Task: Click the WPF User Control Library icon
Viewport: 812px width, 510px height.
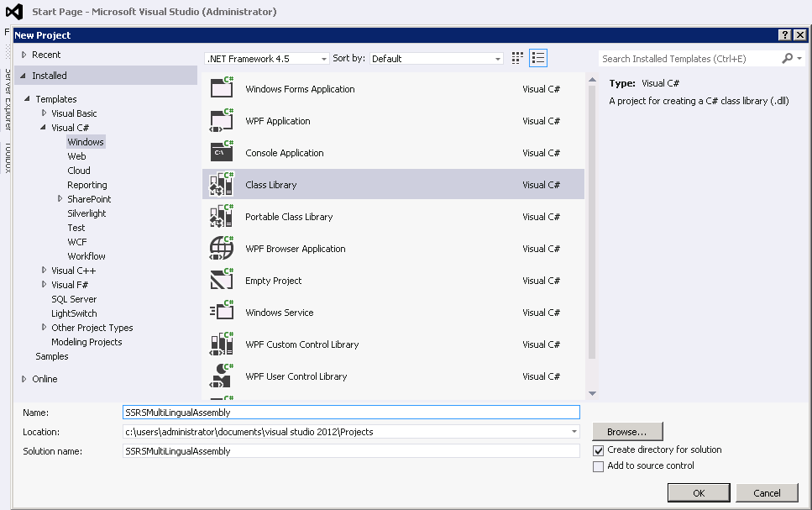Action: coord(222,376)
